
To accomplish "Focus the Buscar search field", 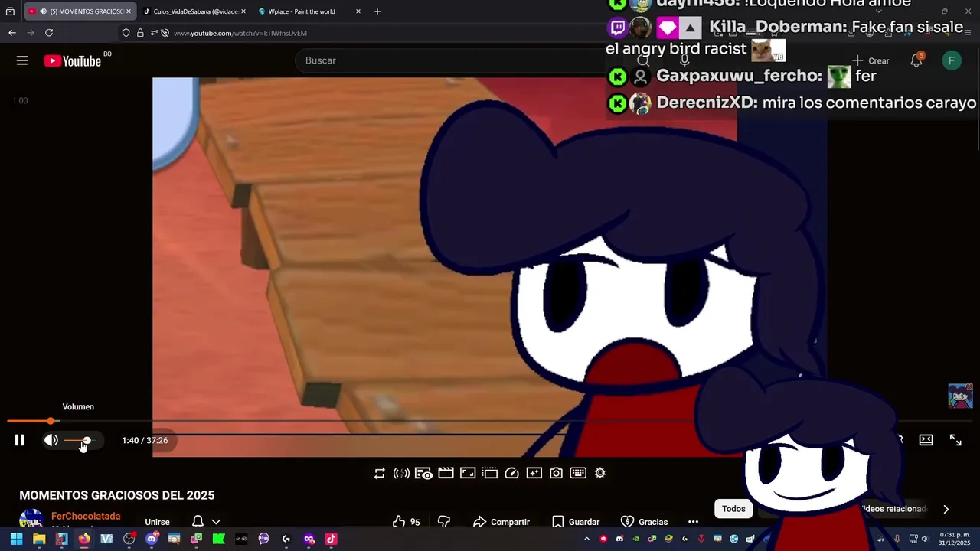I will tap(452, 60).
